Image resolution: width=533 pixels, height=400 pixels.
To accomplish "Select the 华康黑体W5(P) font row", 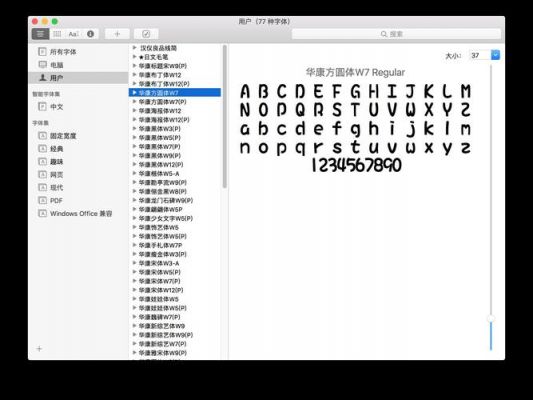I will [x=175, y=138].
